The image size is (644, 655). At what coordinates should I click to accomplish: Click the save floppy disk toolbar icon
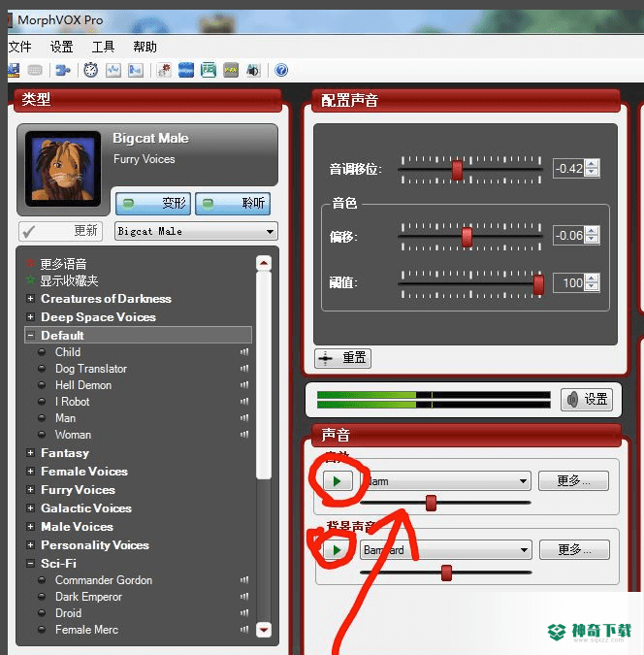[x=14, y=70]
